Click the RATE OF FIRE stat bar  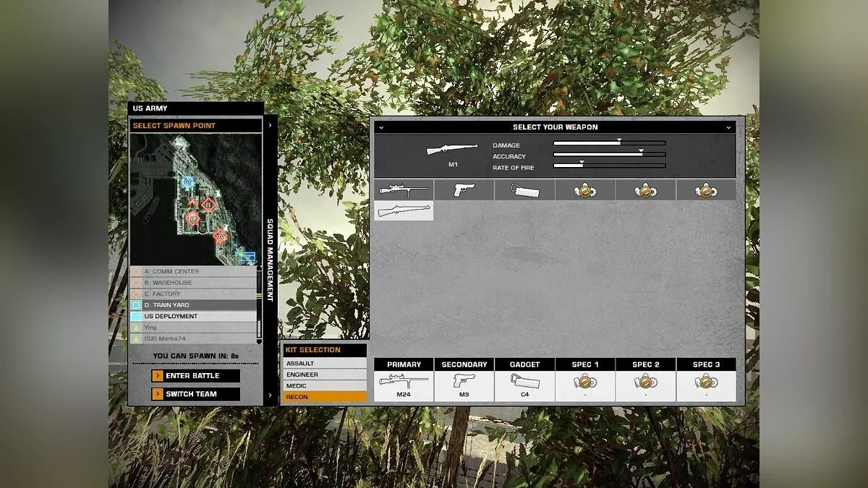point(609,166)
